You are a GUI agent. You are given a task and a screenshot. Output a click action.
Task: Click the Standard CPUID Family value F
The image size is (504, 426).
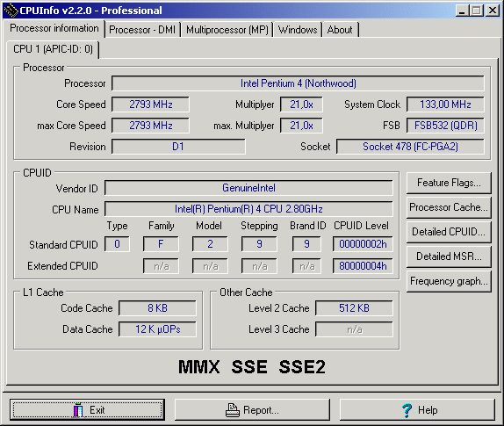click(x=161, y=244)
